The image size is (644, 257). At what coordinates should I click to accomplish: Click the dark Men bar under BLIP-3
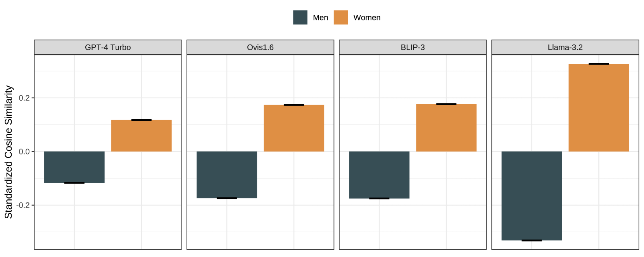pos(379,175)
